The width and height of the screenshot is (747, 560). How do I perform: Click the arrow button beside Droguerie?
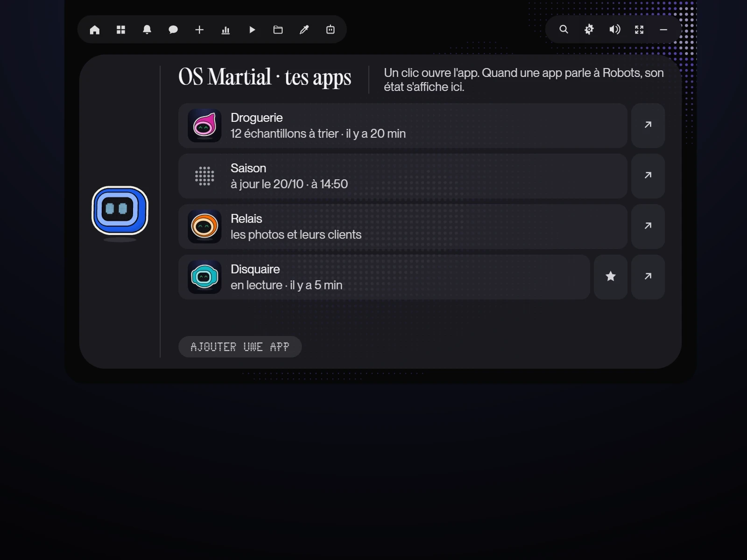(648, 126)
